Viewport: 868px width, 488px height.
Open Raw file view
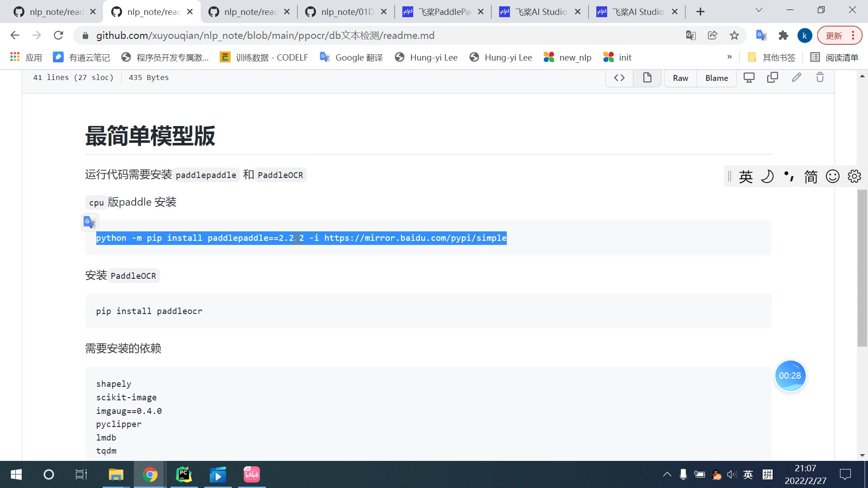pyautogui.click(x=680, y=78)
